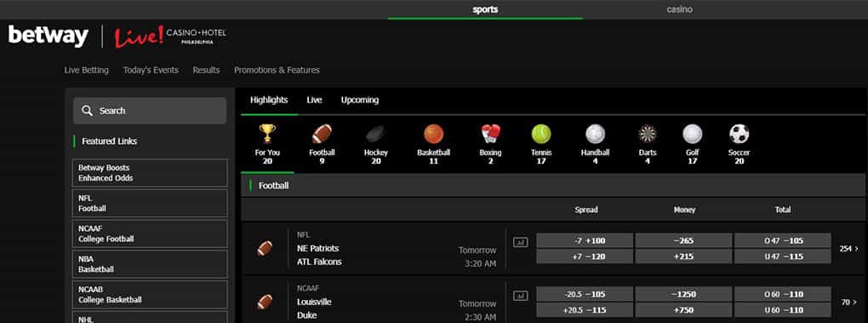The width and height of the screenshot is (868, 323).
Task: Click the Football section header
Action: pos(553,186)
